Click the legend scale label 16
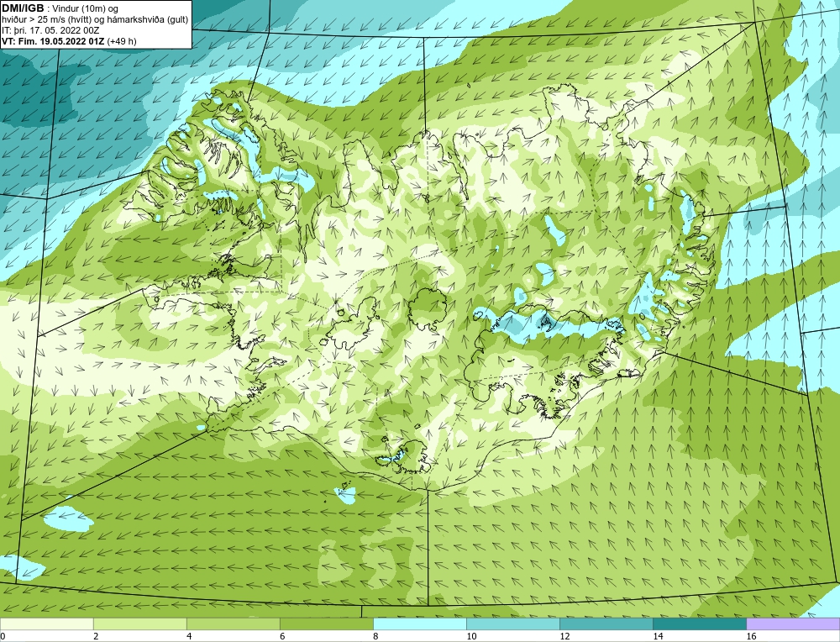Image resolution: width=840 pixels, height=642 pixels. click(x=751, y=636)
